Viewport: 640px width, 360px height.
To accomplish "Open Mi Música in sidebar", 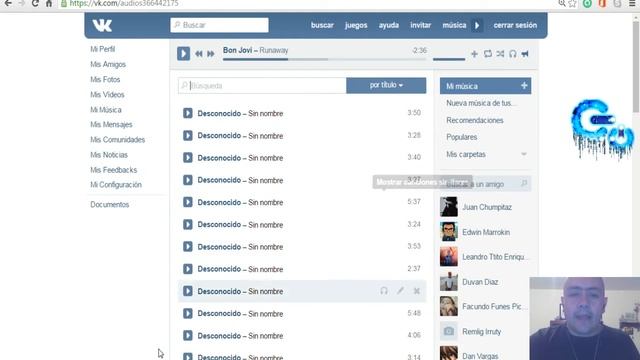I will 106,110.
